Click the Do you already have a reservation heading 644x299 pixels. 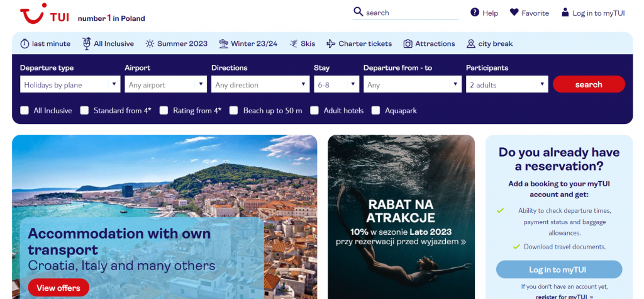pos(559,159)
